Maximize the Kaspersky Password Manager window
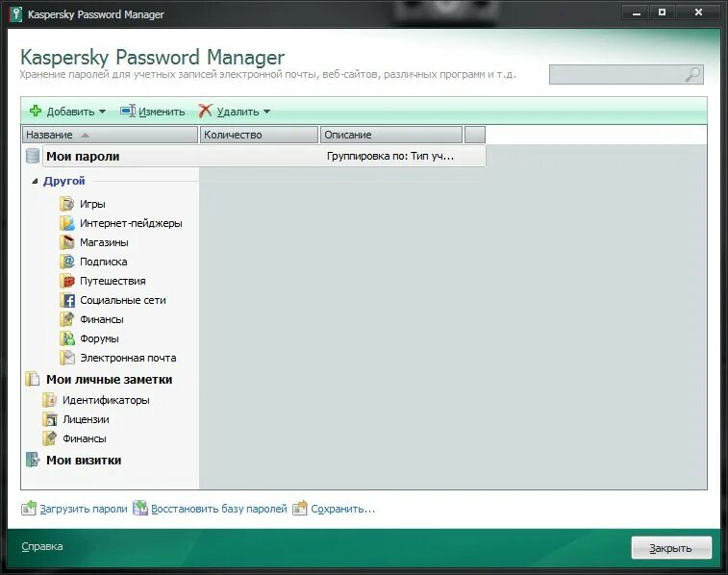 [662, 12]
